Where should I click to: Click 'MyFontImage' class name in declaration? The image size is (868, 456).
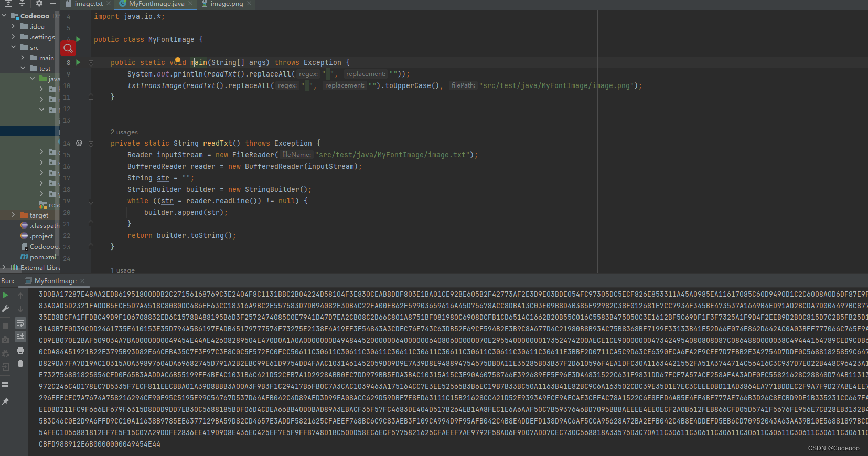(172, 39)
